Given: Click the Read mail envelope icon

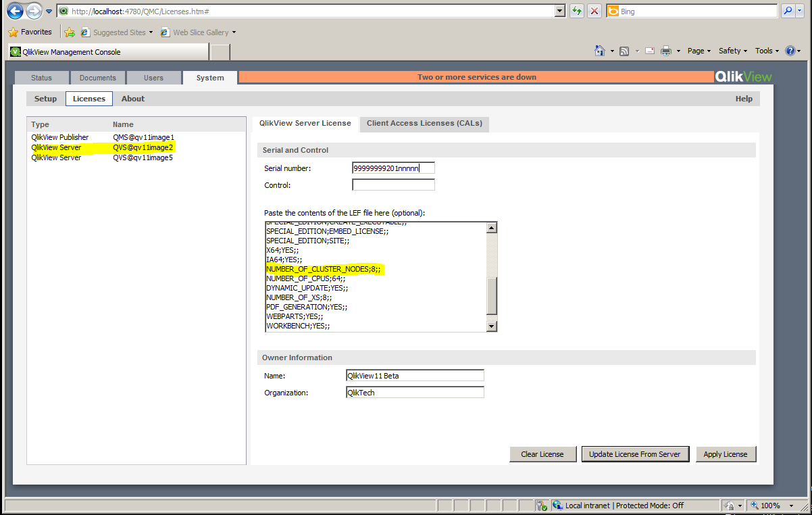Looking at the screenshot, I should (649, 51).
